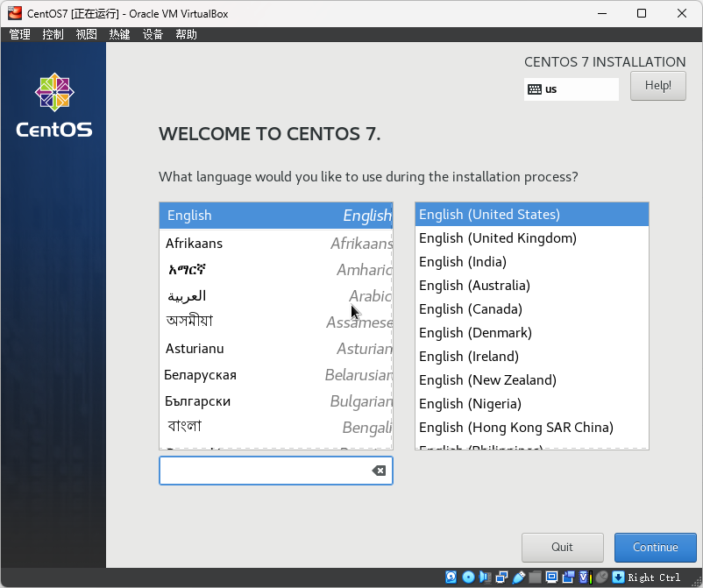
Task: Choose English (Nigeria) locale
Action: pos(532,404)
